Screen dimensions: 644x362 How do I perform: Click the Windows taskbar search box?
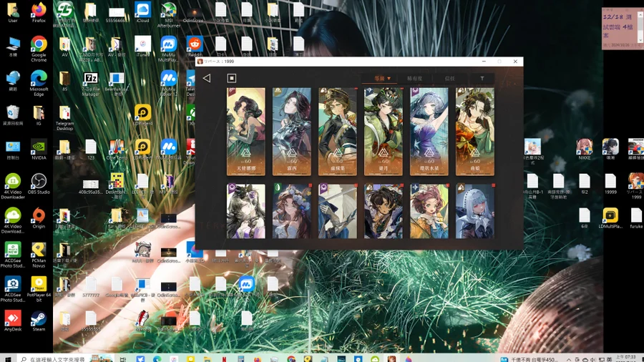tap(54, 358)
